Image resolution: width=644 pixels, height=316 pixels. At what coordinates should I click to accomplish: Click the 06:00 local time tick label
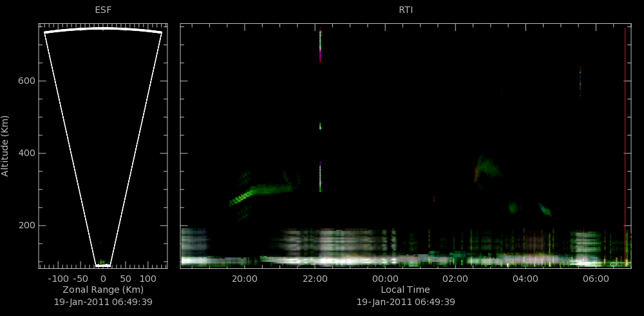(x=596, y=279)
